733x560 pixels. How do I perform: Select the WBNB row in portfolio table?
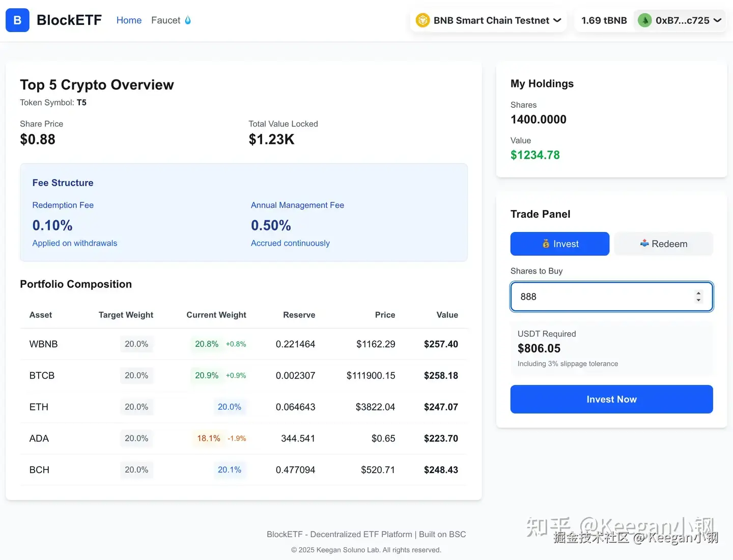pyautogui.click(x=244, y=344)
